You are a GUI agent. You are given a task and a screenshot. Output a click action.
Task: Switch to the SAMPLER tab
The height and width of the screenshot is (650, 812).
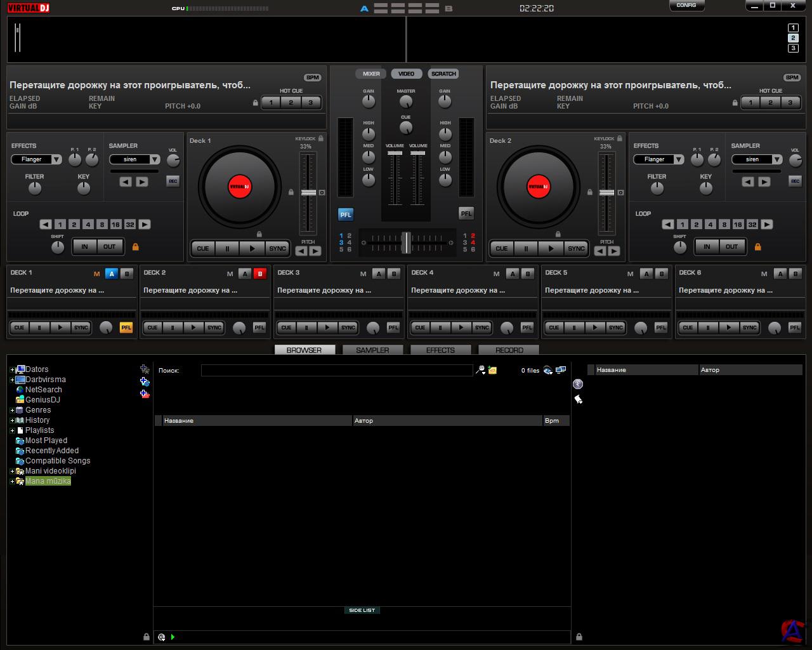coord(372,350)
